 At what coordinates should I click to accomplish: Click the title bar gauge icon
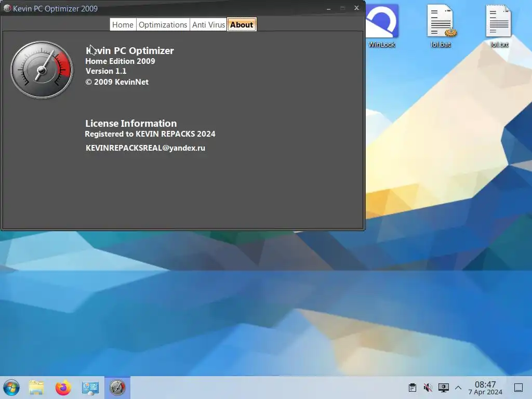pyautogui.click(x=7, y=8)
